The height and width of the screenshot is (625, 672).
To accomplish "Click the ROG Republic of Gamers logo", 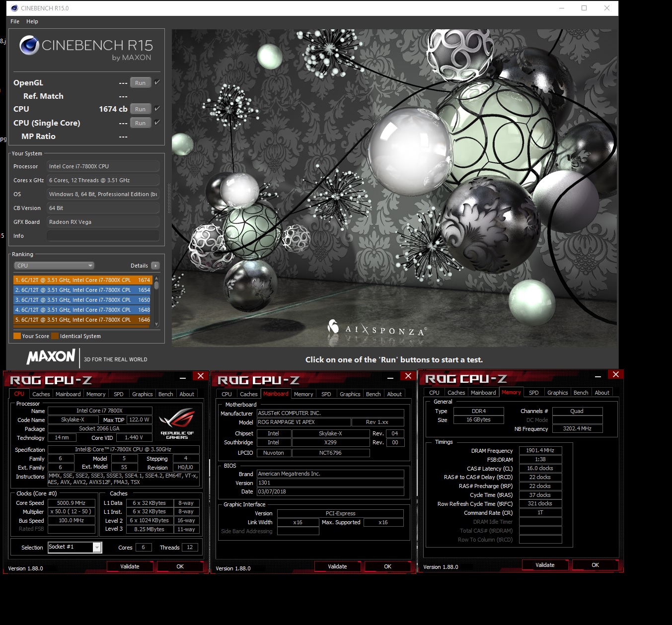I will (177, 423).
